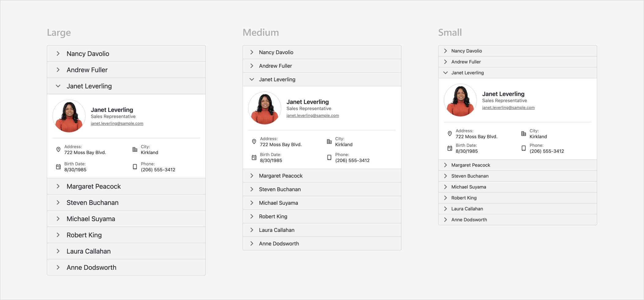Click Janet Leverling's avatar photo in Medium card
The image size is (644, 300).
pos(264,108)
